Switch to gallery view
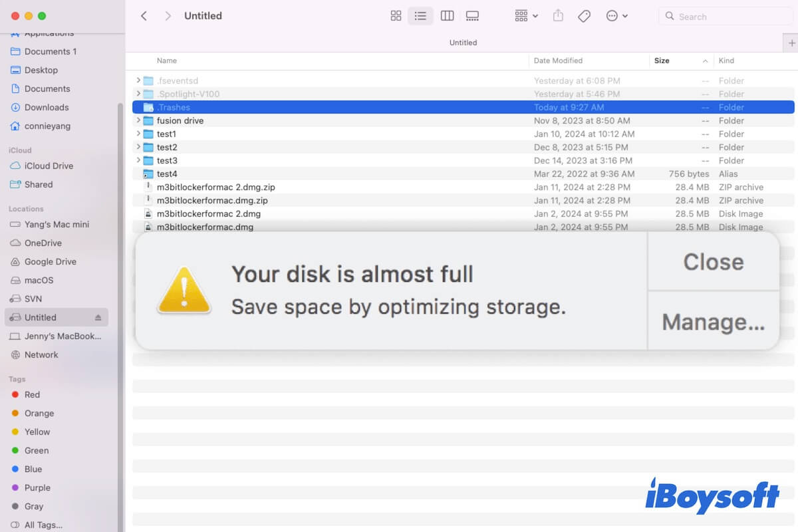Screen dimensions: 798x532 click(472, 15)
